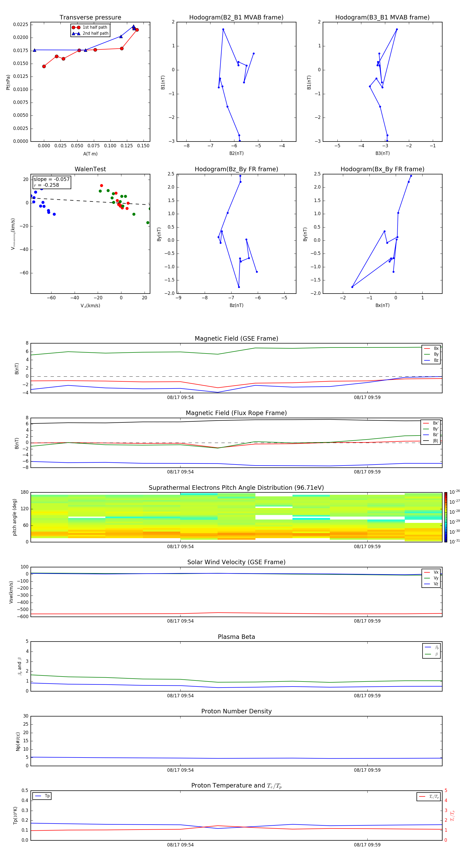Click the 'Bx' legend entry in GSE plot
Viewport: 473px width, 868px height.
click(x=431, y=349)
